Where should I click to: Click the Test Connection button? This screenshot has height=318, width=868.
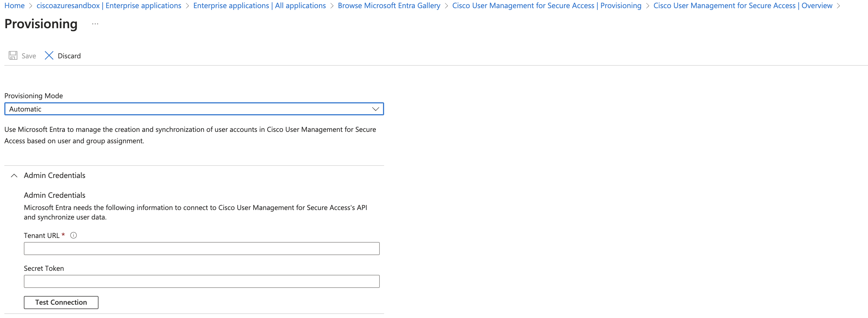(61, 302)
